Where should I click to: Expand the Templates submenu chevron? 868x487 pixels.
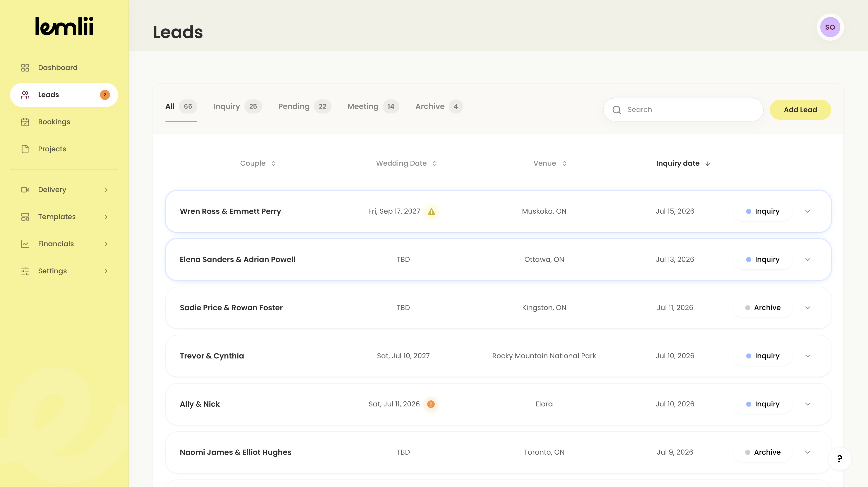pyautogui.click(x=106, y=217)
